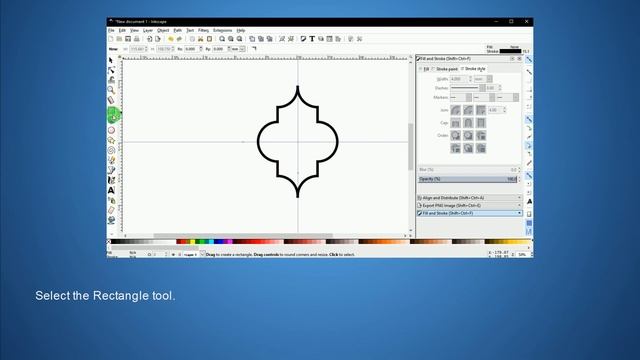Choose the Square cap button
Screen dimensions: 640x360
(x=481, y=123)
